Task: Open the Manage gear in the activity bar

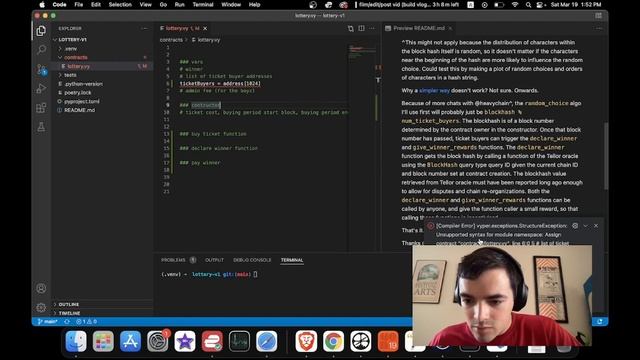Action: pyautogui.click(x=41, y=307)
